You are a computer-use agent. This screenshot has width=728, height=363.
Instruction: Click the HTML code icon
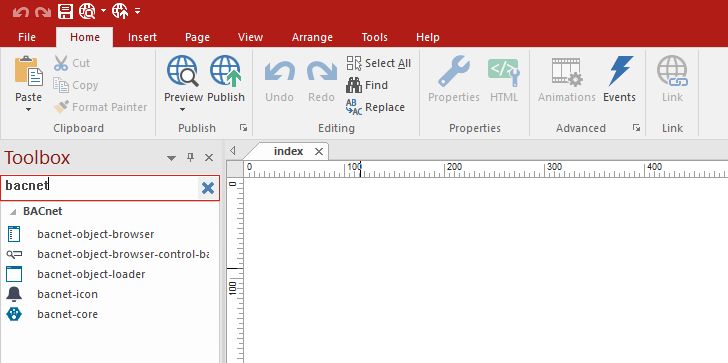tap(504, 72)
